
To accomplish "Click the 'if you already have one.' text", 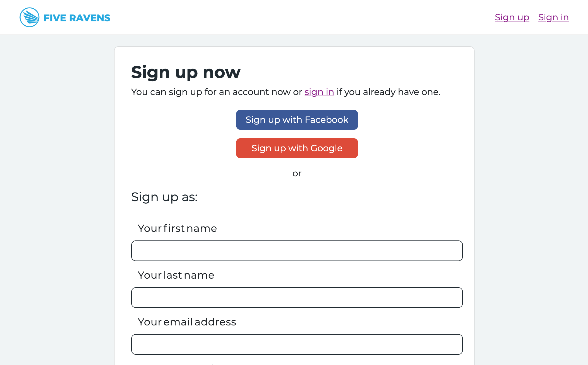I will tap(388, 92).
